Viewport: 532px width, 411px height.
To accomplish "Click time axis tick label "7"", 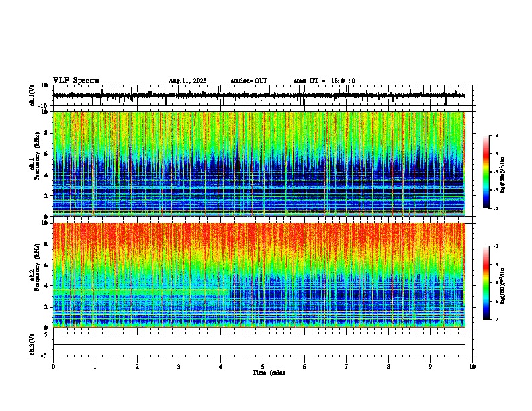I will pyautogui.click(x=347, y=367).
